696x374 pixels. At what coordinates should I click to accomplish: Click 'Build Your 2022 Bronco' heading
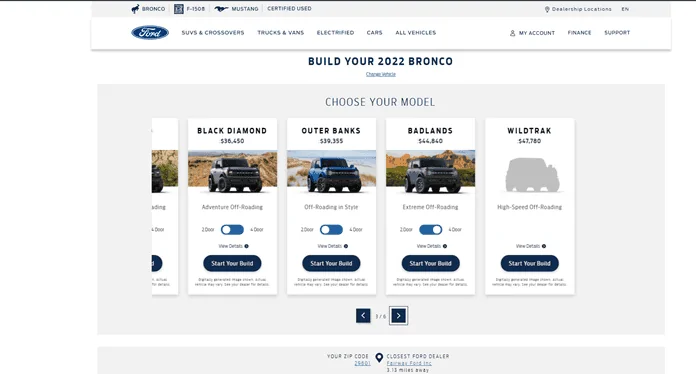click(x=380, y=61)
